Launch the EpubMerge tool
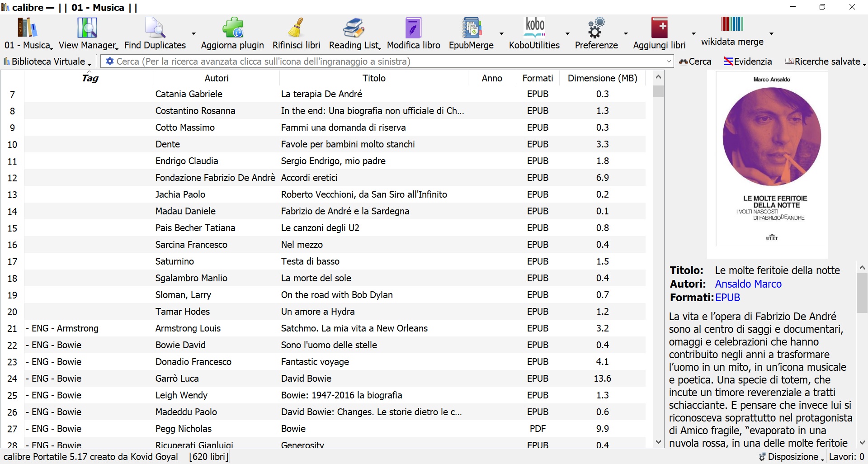This screenshot has width=868, height=464. pos(471,28)
